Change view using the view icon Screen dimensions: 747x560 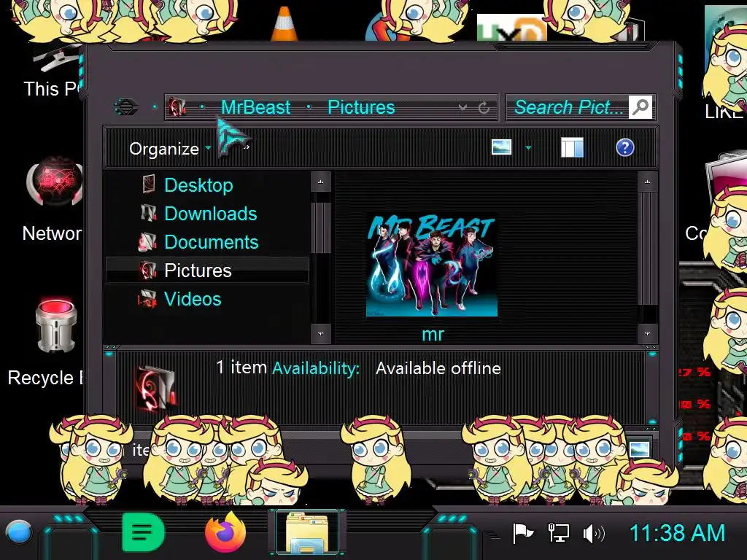502,147
